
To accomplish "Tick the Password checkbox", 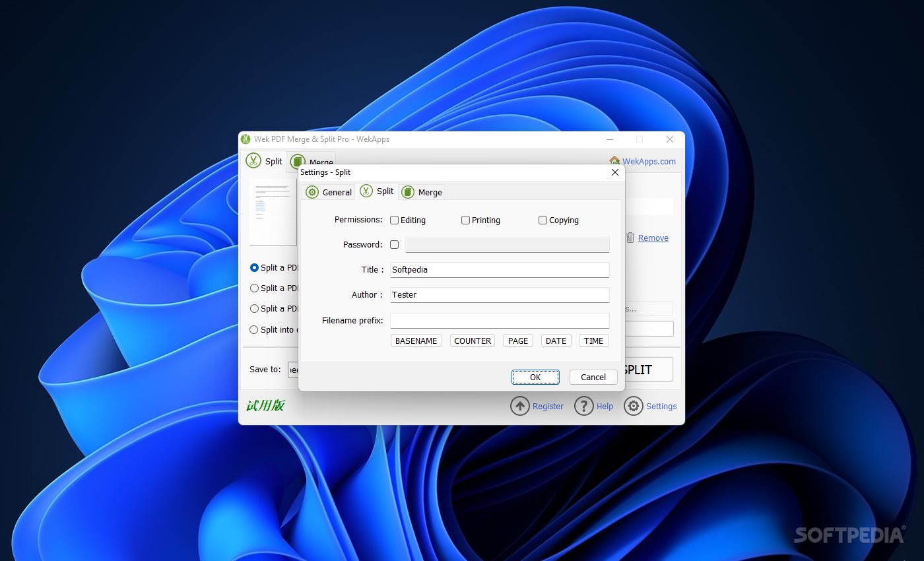I will (x=394, y=244).
